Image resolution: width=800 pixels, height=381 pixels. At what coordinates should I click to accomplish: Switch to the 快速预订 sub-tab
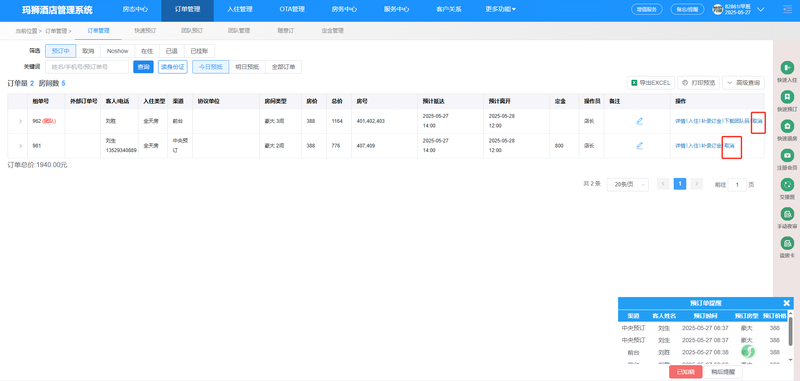[x=145, y=31]
